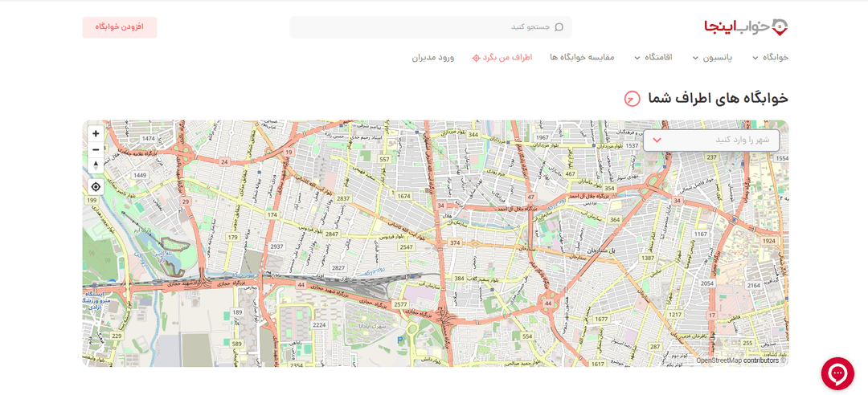The height and width of the screenshot is (395, 868).
Task: Expand the پانسیون dropdown menu
Action: point(708,58)
